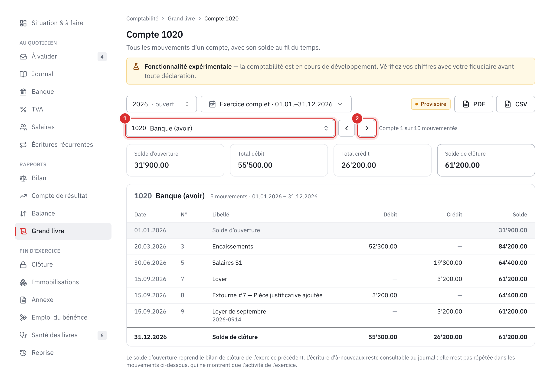This screenshot has height=392, width=550.
Task: Click the Santé des livres badge 6
Action: 102,335
